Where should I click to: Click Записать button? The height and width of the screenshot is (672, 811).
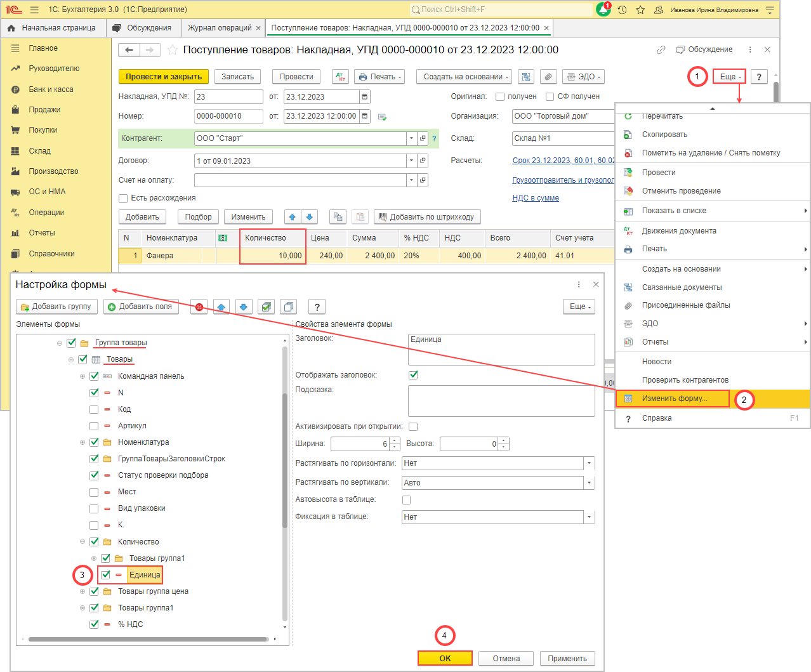pos(237,77)
